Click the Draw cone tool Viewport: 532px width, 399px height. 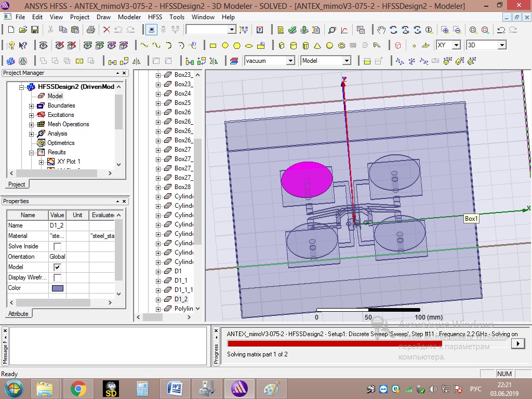coord(317,46)
